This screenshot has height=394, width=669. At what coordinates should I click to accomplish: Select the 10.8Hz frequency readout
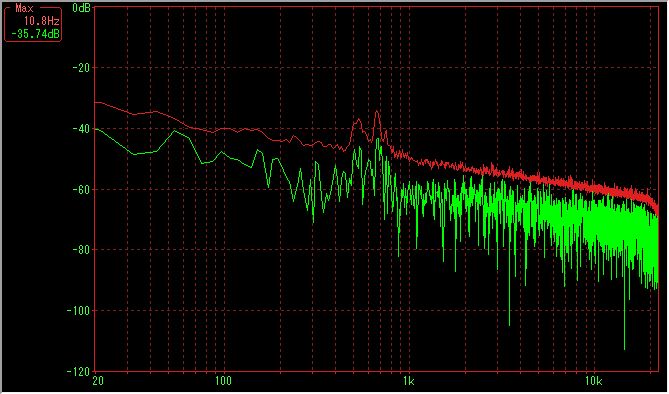click(x=41, y=20)
